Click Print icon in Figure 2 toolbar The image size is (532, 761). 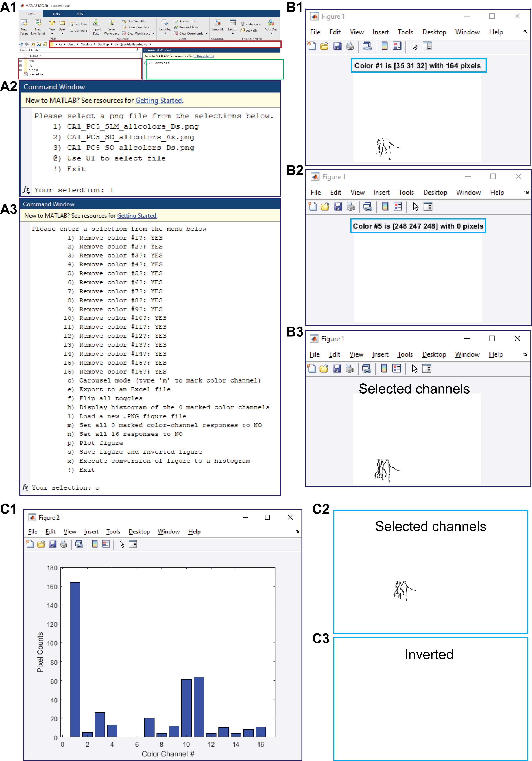coord(64,544)
